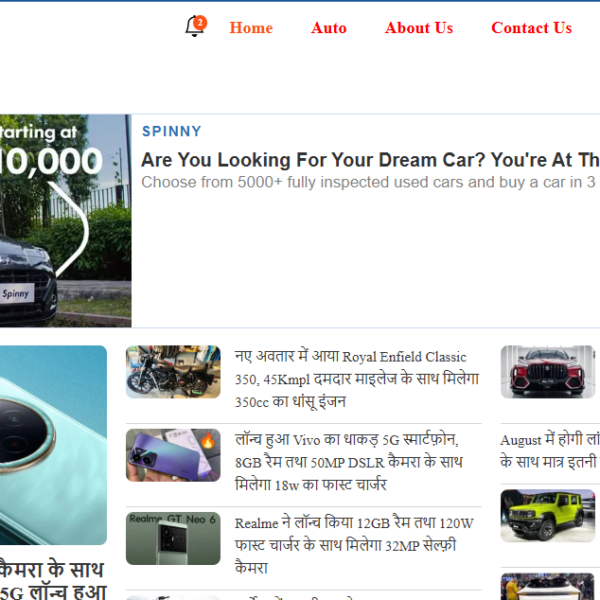The width and height of the screenshot is (600, 600).
Task: Open the Auto menu item
Action: [329, 28]
